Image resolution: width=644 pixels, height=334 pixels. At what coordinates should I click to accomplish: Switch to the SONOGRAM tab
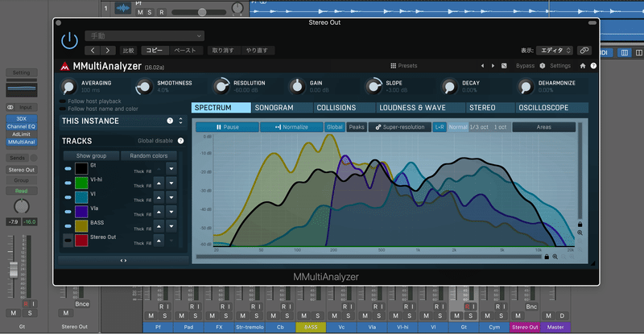(281, 108)
